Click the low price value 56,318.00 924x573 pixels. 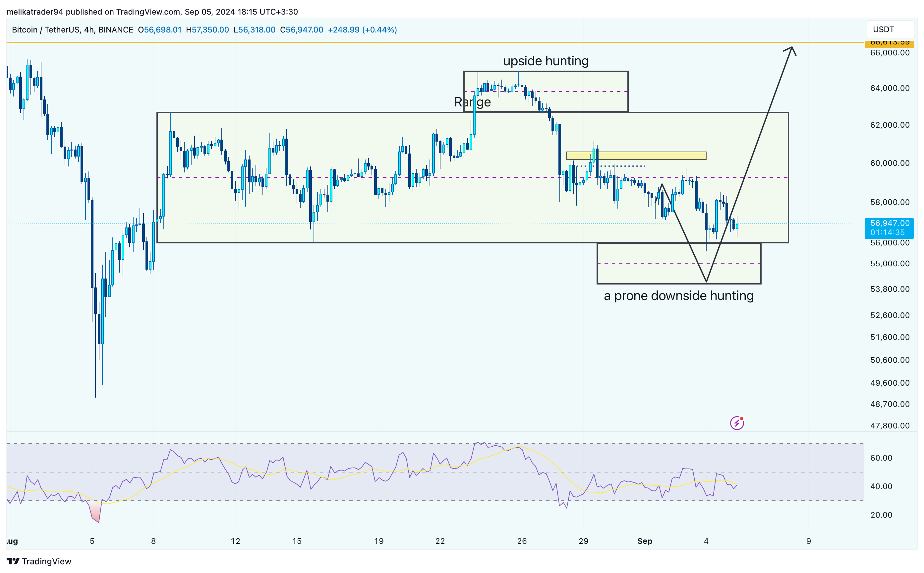point(257,30)
